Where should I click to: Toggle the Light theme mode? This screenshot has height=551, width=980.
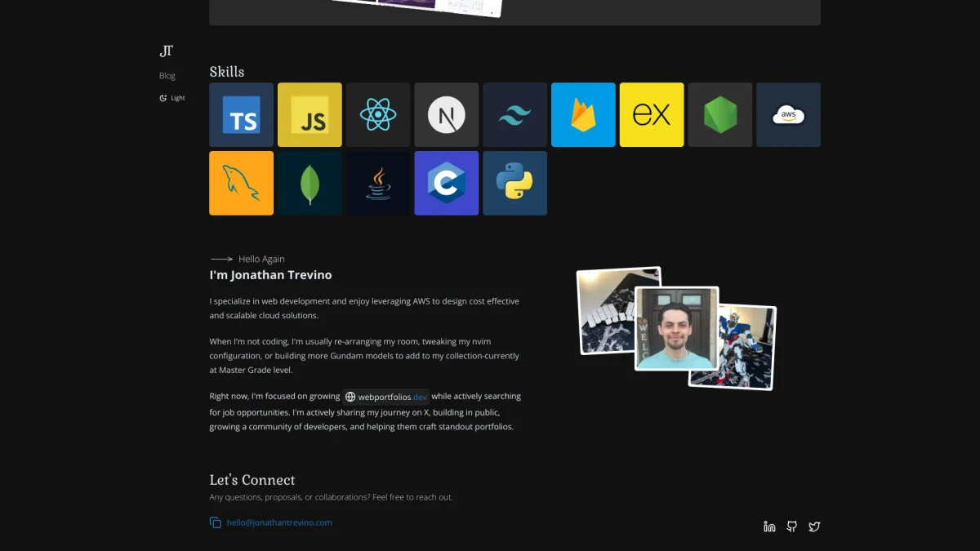(x=172, y=98)
